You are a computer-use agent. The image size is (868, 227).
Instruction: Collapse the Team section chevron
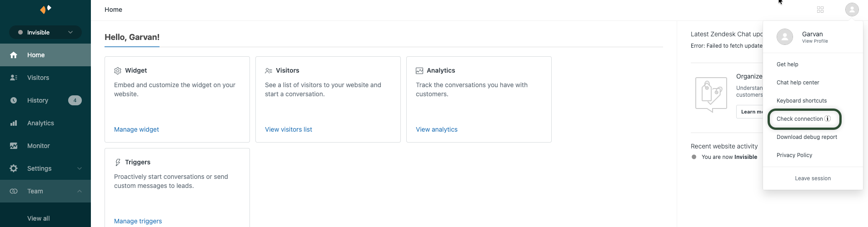pos(80,191)
